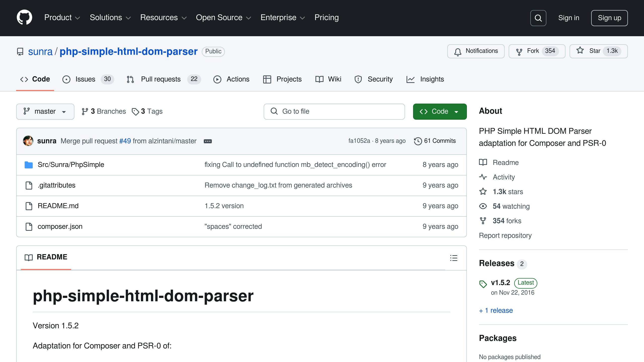Expand the Resources dropdown menu
Viewport: 644px width, 362px height.
164,18
